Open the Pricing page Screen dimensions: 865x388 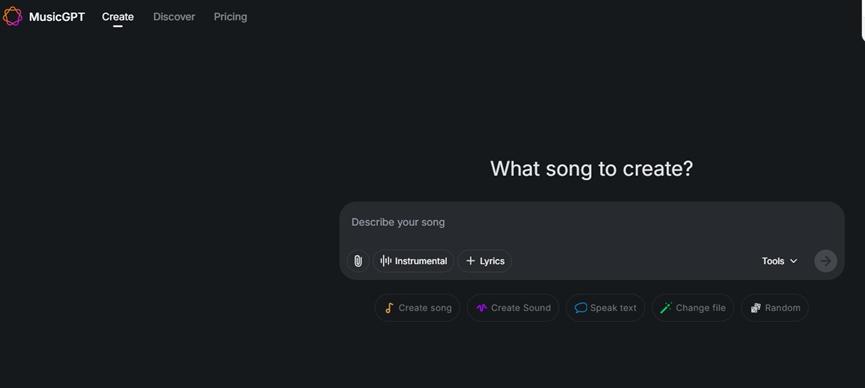231,17
